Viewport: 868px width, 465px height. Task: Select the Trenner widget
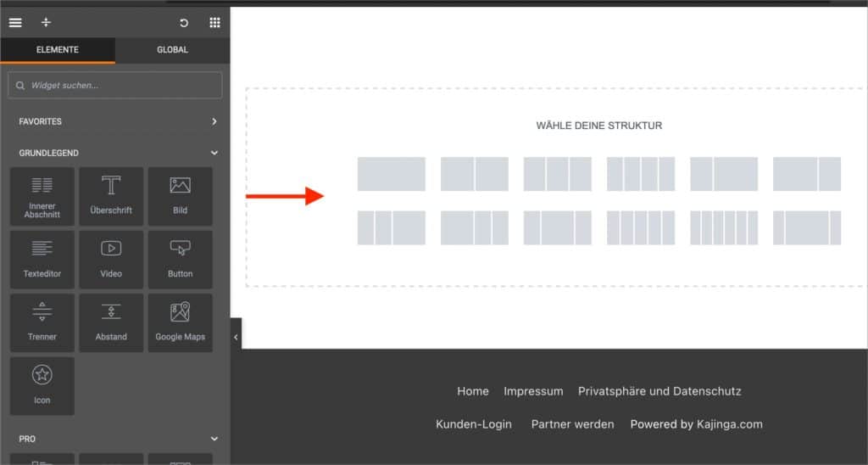pos(42,323)
